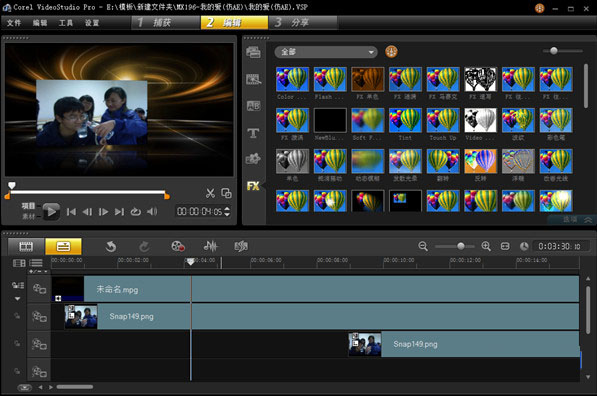Switch to timeline view
This screenshot has width=597, height=396.
63,247
